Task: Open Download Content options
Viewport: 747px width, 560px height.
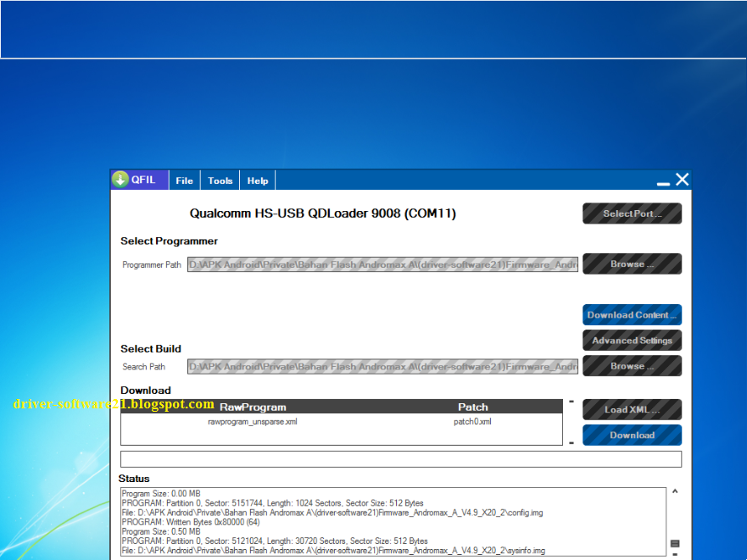Action: [632, 314]
